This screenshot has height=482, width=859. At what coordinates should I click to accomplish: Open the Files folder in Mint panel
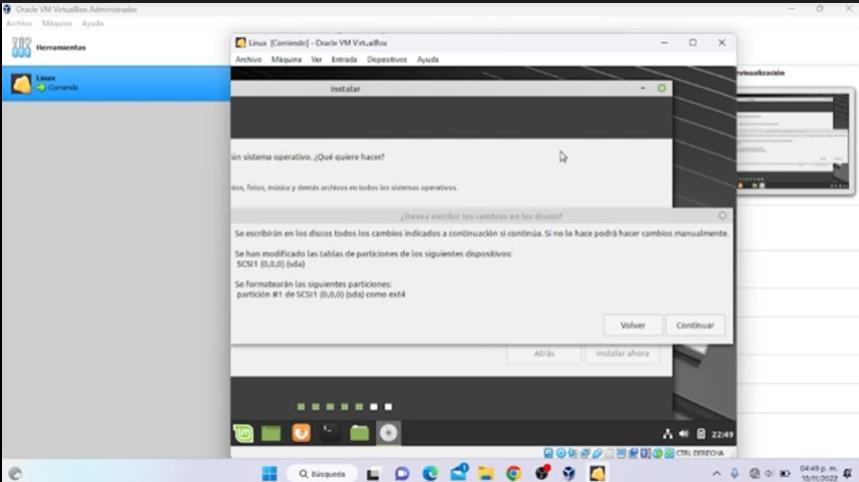tap(359, 433)
